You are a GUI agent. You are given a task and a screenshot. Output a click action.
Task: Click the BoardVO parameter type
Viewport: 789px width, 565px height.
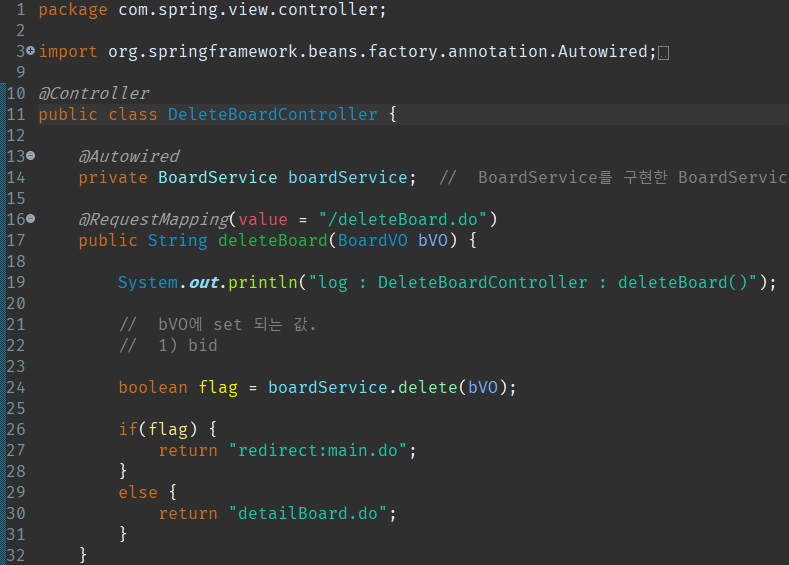tap(372, 240)
